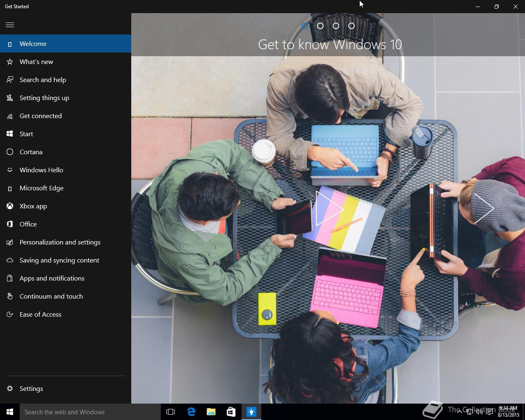Viewport: 525px width, 420px height.
Task: Open Saving and syncing content
Action: 66,260
